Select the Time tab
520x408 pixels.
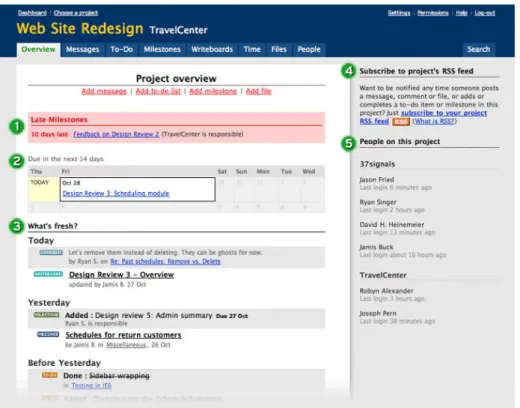tap(252, 50)
